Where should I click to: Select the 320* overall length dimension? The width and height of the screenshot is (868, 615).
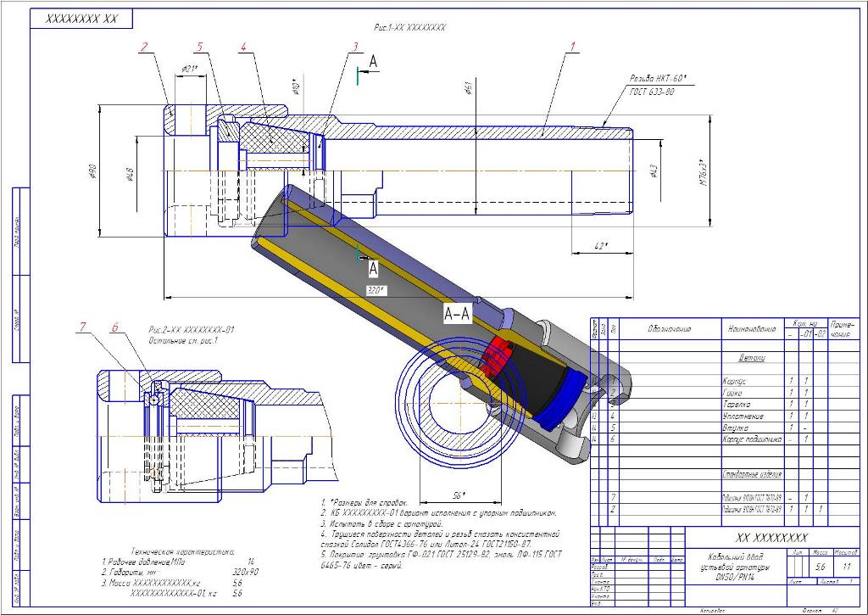[x=376, y=290]
